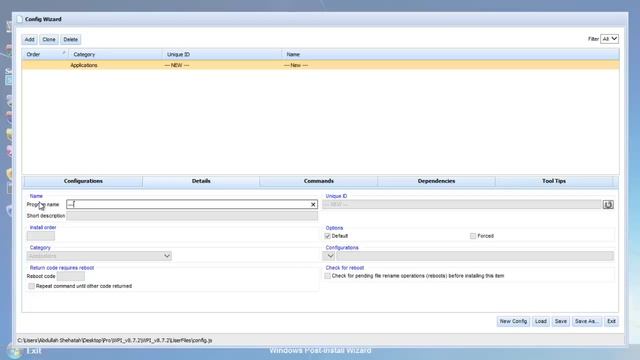Toggle the Default checkbox

coord(327,236)
